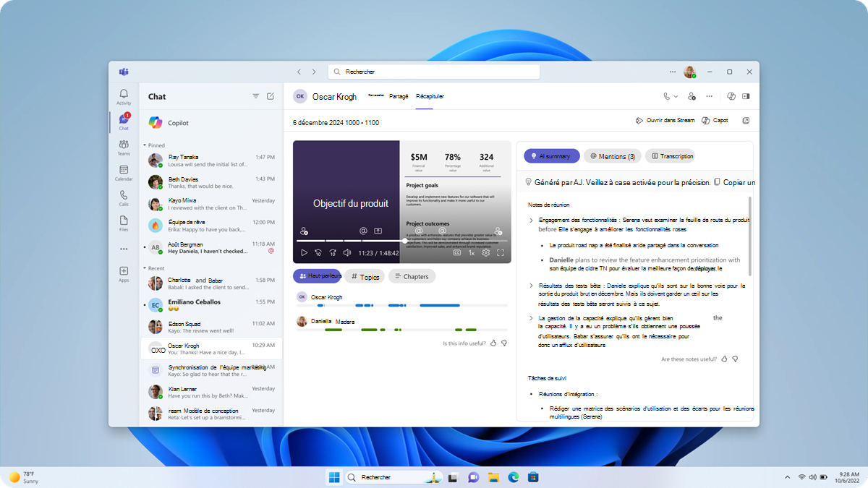
Task: Open Copilot icon in chat header
Action: tap(731, 96)
